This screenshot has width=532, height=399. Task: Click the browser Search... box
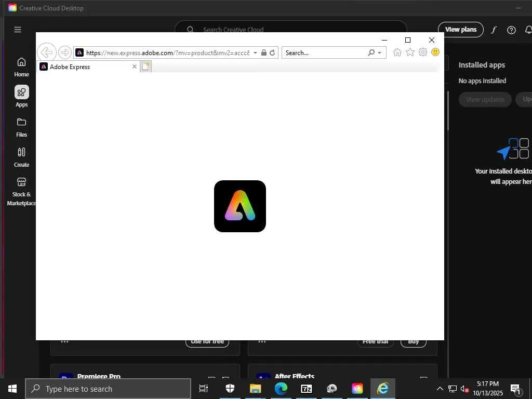[x=325, y=52]
